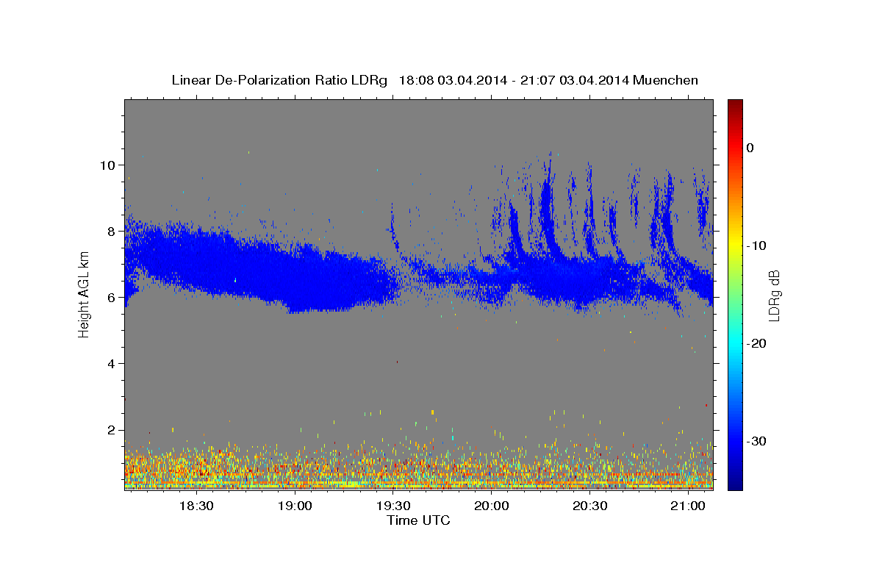Click the 19:00 time tick label
This screenshot has width=882, height=588.
coord(295,506)
